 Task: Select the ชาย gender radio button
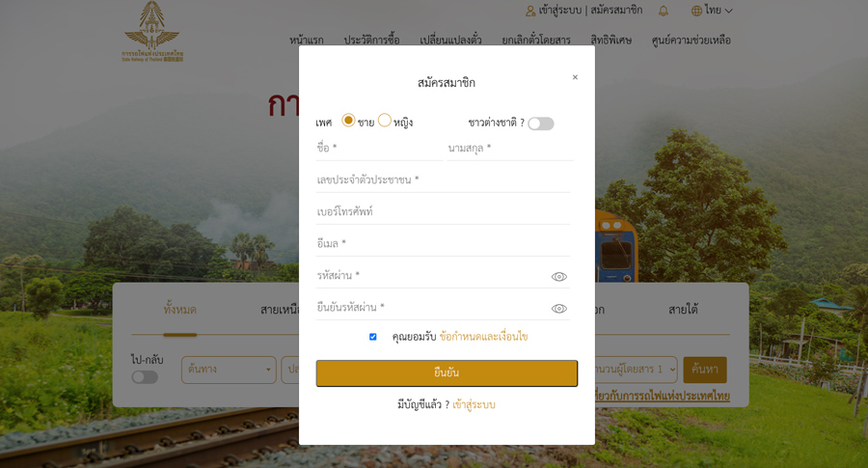pyautogui.click(x=348, y=121)
